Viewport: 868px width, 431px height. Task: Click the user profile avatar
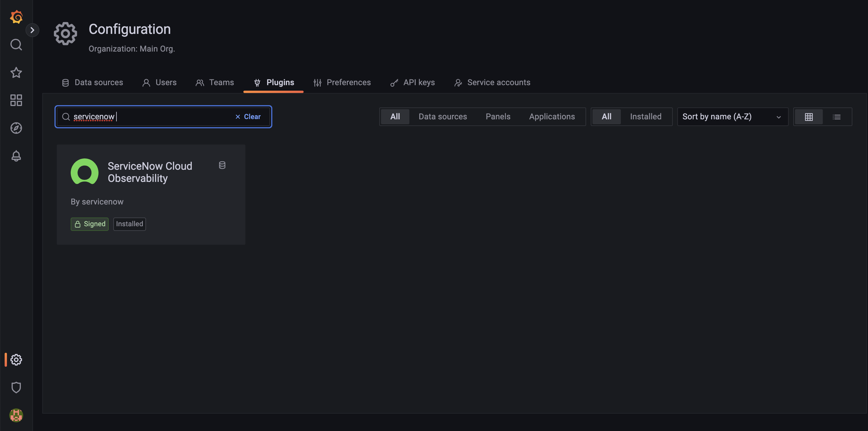[x=16, y=415]
